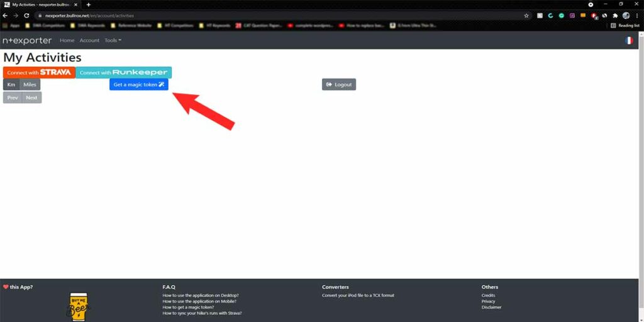The width and height of the screenshot is (644, 322).
Task: Open the Chrome profile avatar
Action: (626, 15)
